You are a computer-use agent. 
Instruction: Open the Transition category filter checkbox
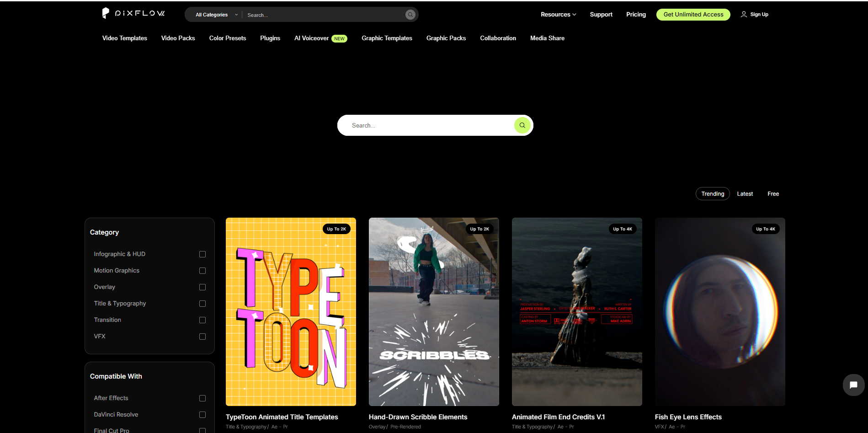coord(202,320)
